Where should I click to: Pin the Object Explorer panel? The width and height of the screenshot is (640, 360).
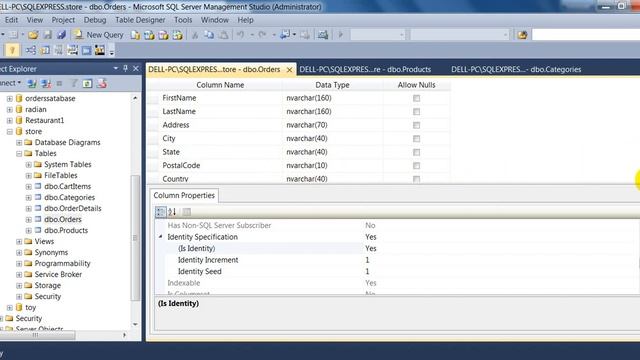coord(126,69)
